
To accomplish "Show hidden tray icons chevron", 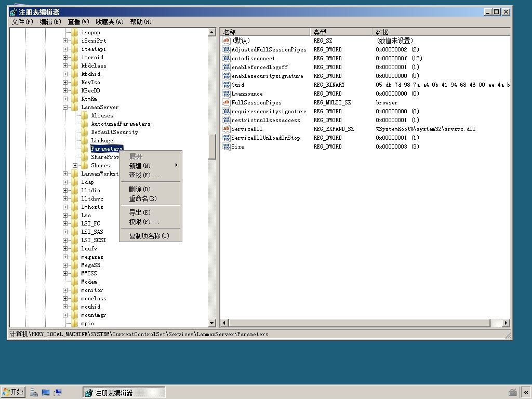I will pyautogui.click(x=526, y=393).
